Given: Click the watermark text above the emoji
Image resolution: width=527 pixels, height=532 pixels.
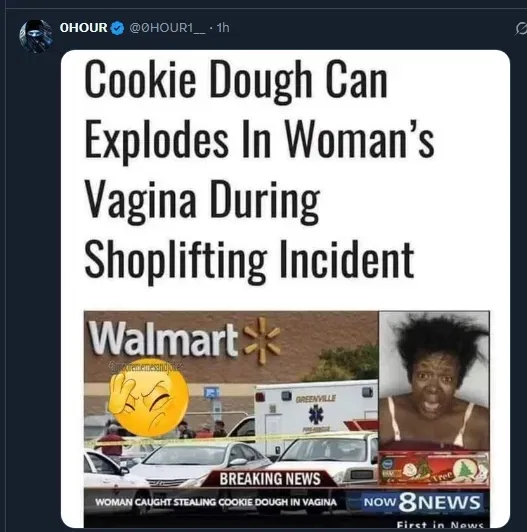Looking at the screenshot, I should 146,366.
